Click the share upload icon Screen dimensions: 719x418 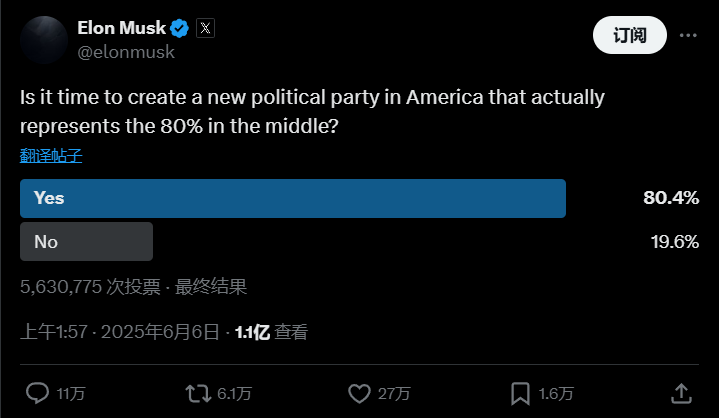681,392
